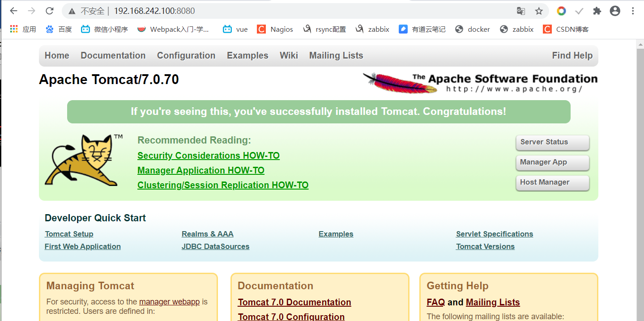Click the Managing Tomcat heading
The width and height of the screenshot is (644, 321).
[x=90, y=286]
